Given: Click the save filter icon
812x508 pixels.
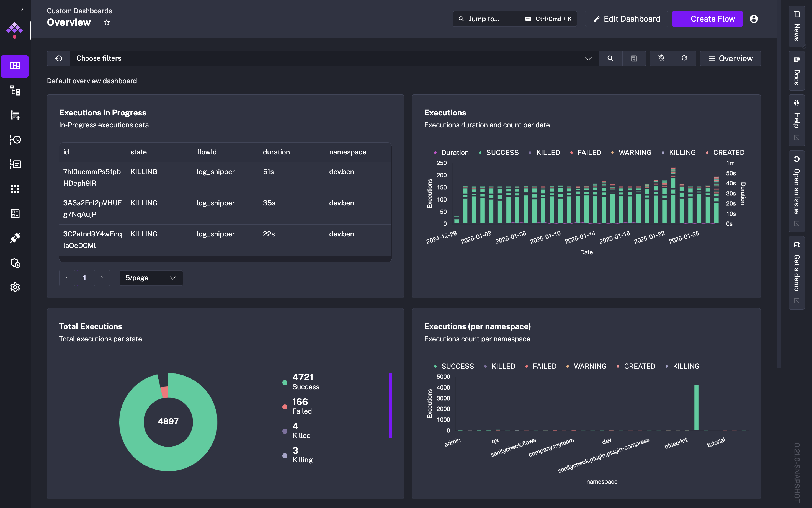Looking at the screenshot, I should [x=634, y=58].
